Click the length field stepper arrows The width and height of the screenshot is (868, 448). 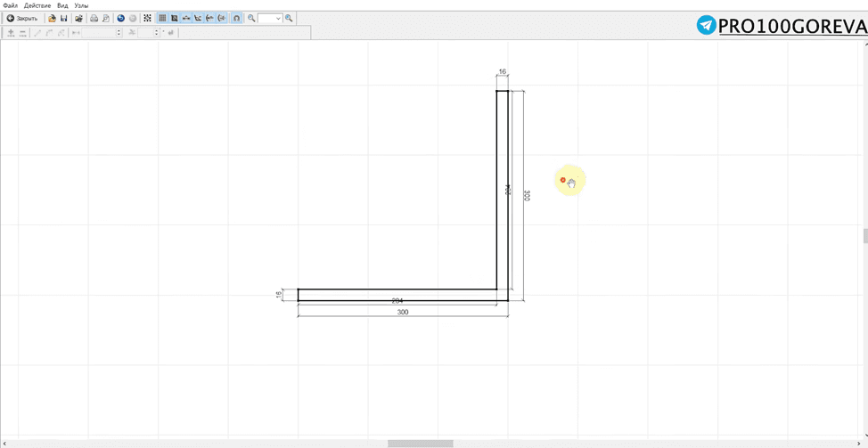point(119,33)
